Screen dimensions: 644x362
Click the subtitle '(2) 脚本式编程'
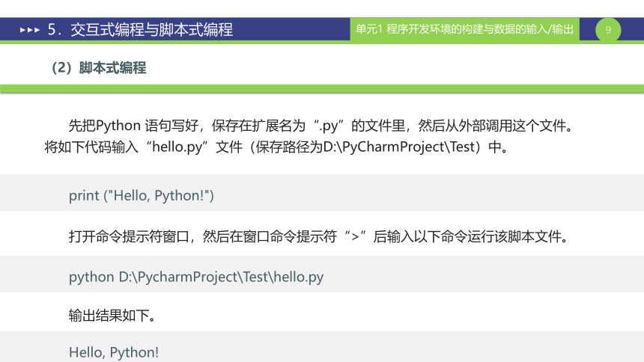point(99,68)
